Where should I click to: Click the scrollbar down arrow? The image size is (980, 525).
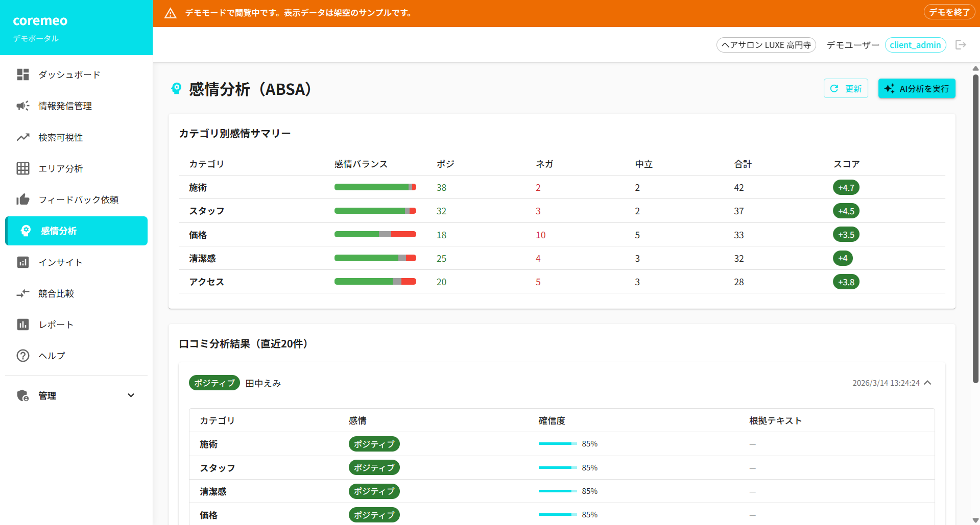[x=975, y=520]
